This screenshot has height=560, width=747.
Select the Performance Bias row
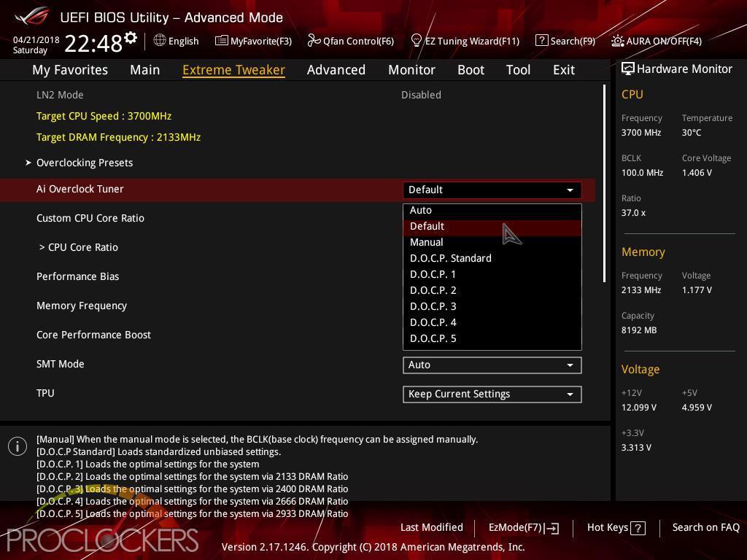77,276
